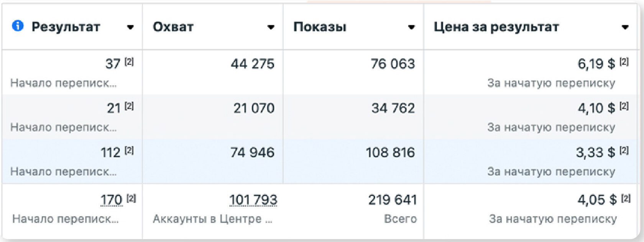Click impressions total 219 641
This screenshot has height=242, width=644.
(x=393, y=200)
